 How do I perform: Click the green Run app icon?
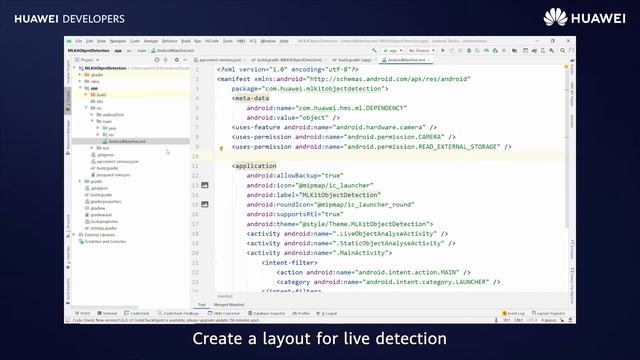coord(443,51)
